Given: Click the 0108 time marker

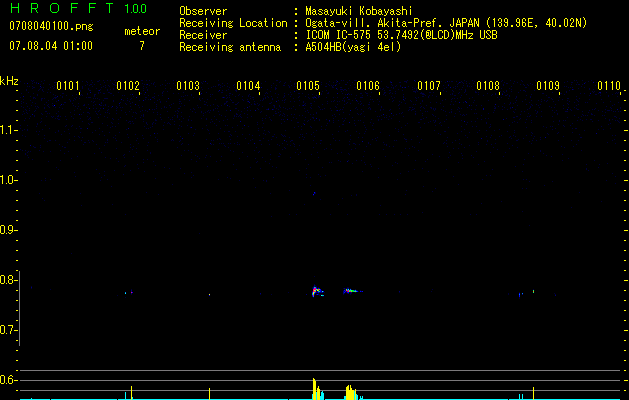Looking at the screenshot, I should 488,86.
